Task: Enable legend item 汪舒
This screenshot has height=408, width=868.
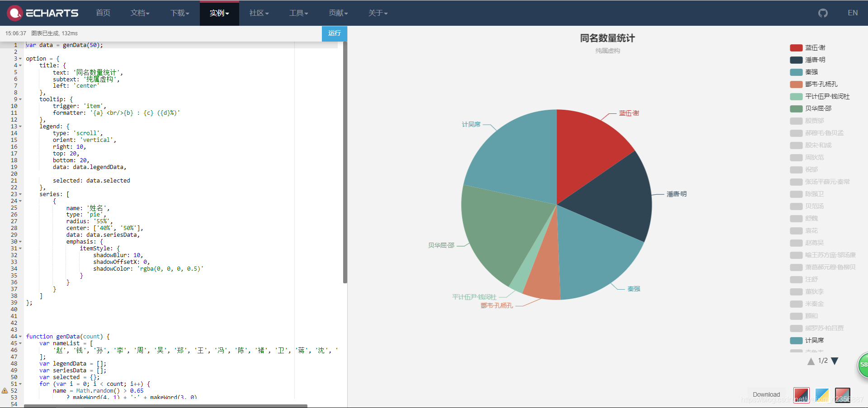Action: [x=804, y=280]
